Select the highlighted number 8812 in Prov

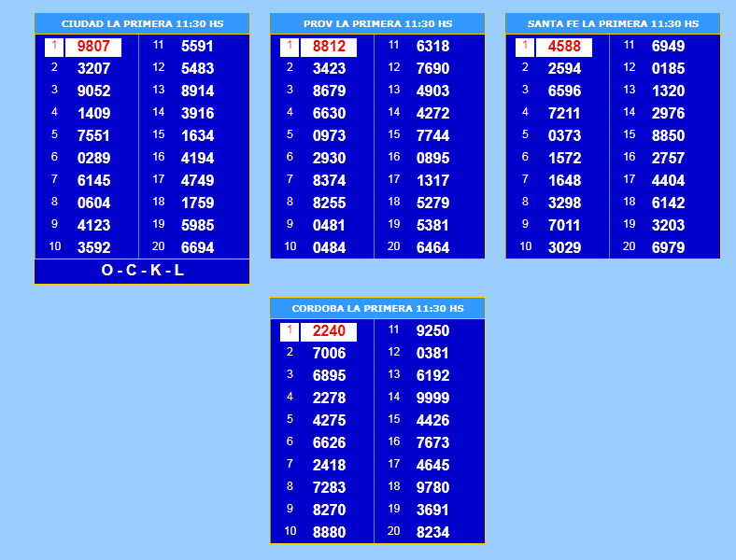tap(329, 47)
